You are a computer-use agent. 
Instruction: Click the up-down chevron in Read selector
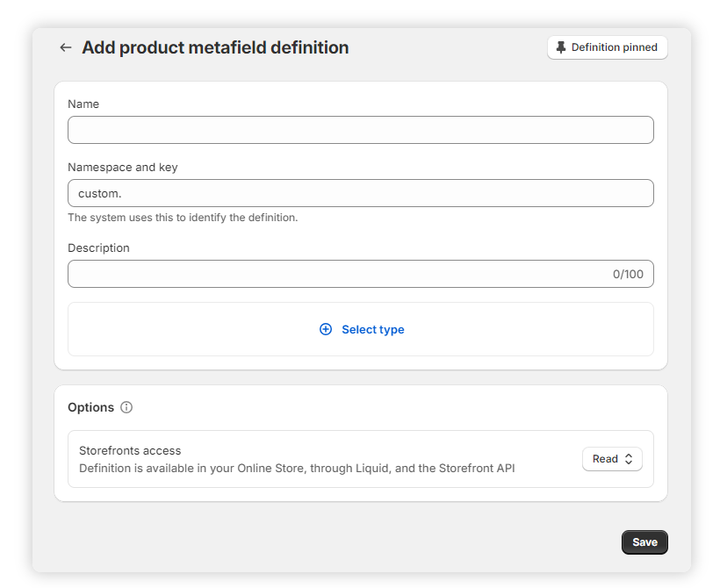tap(629, 459)
